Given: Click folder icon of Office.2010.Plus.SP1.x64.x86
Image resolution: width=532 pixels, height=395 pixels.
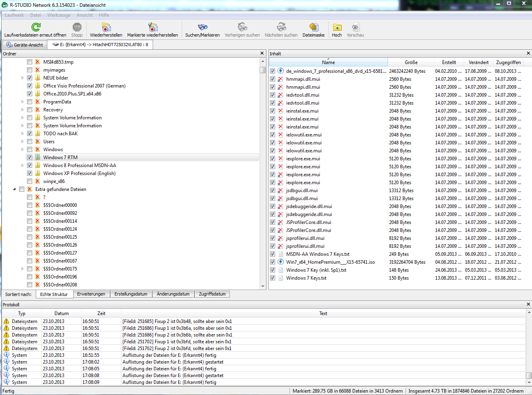Looking at the screenshot, I should click(x=38, y=94).
